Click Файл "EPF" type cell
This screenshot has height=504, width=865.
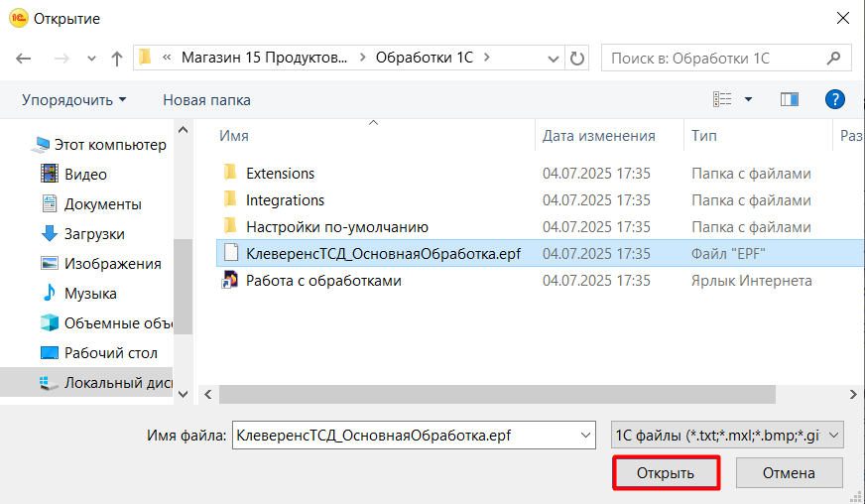(728, 254)
